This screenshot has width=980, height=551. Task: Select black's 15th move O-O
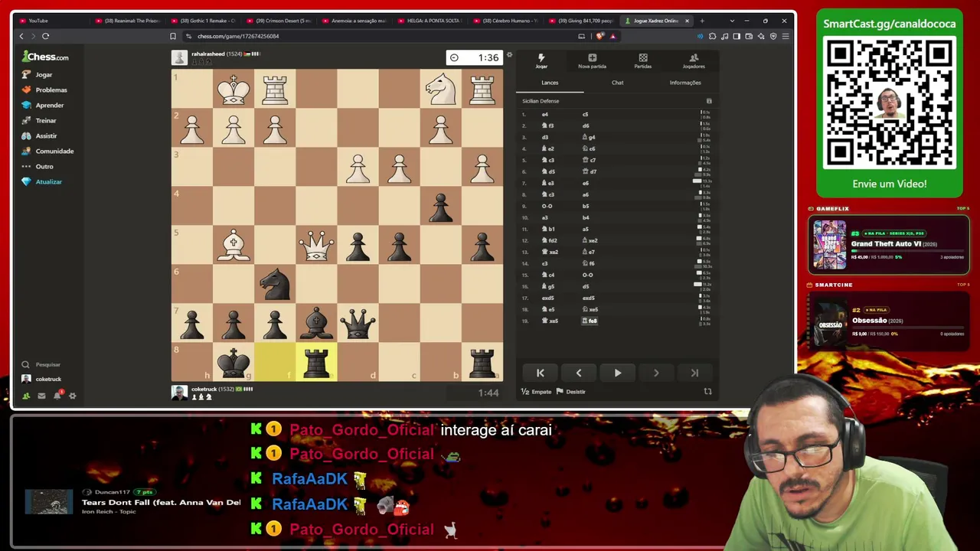[x=588, y=275]
